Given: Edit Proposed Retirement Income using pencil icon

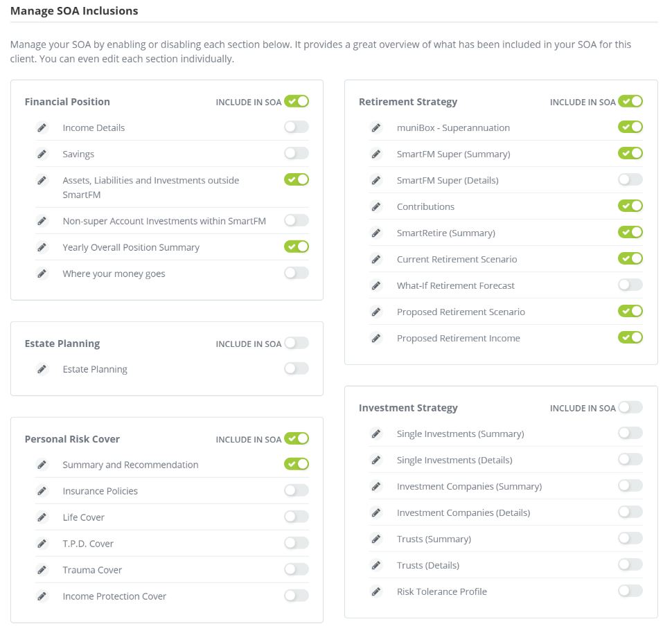Looking at the screenshot, I should (376, 338).
